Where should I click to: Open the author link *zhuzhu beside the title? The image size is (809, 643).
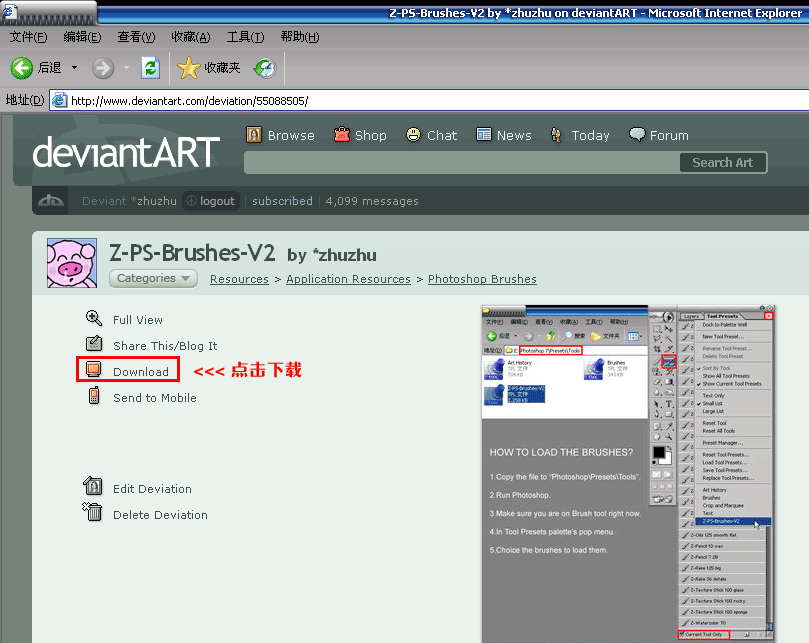click(x=345, y=255)
